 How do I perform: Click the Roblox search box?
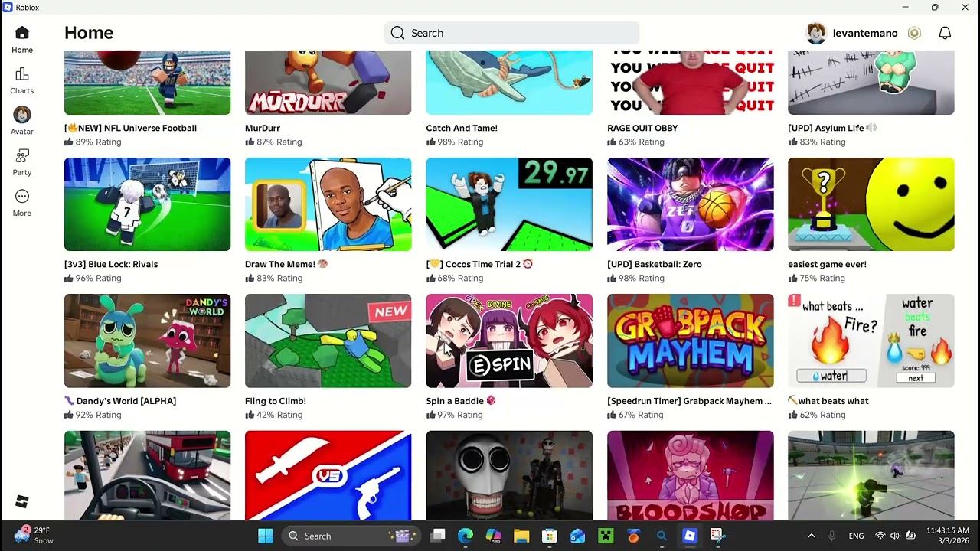[511, 33]
